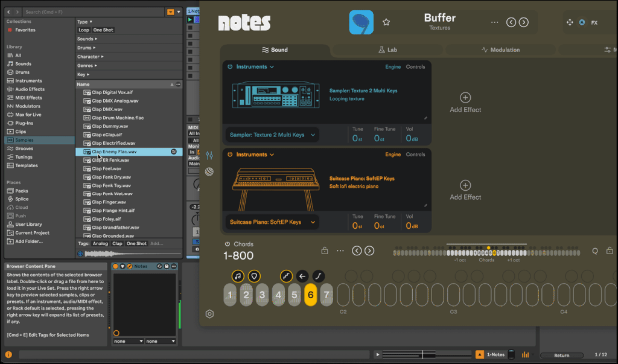
Task: Click the note icon above chord key 1
Action: [x=238, y=276]
